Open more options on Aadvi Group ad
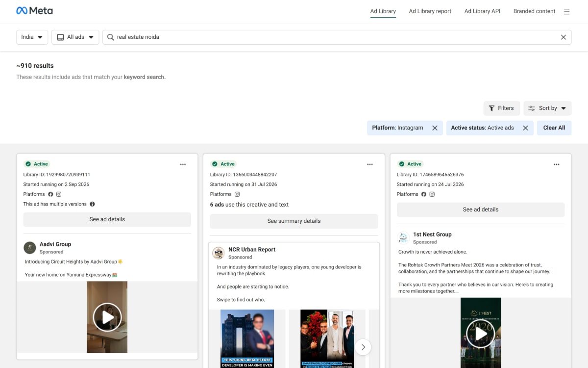The image size is (588, 368). pyautogui.click(x=183, y=164)
